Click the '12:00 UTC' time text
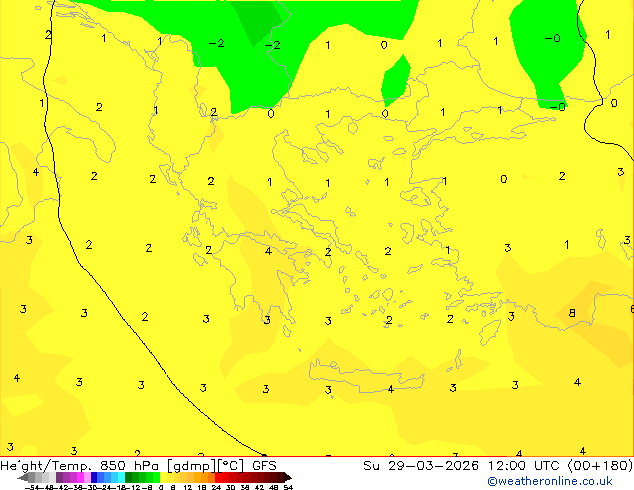This screenshot has height=490, width=634. pos(524,466)
